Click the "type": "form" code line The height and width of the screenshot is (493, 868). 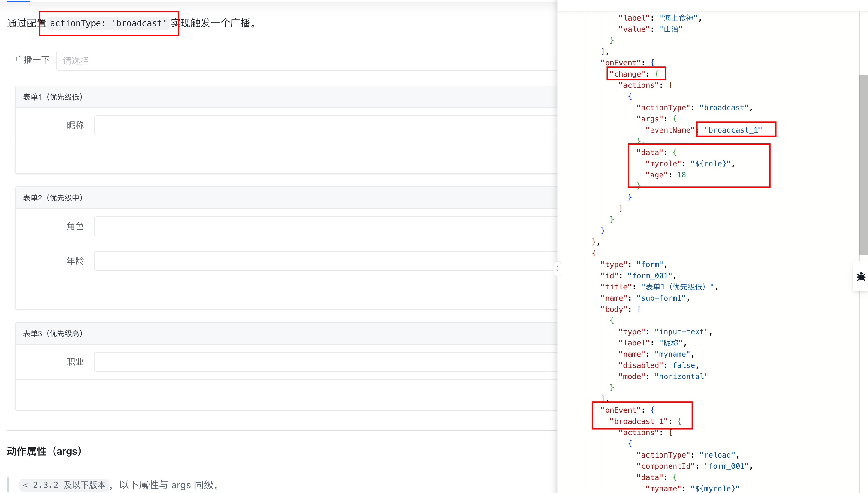pos(634,265)
